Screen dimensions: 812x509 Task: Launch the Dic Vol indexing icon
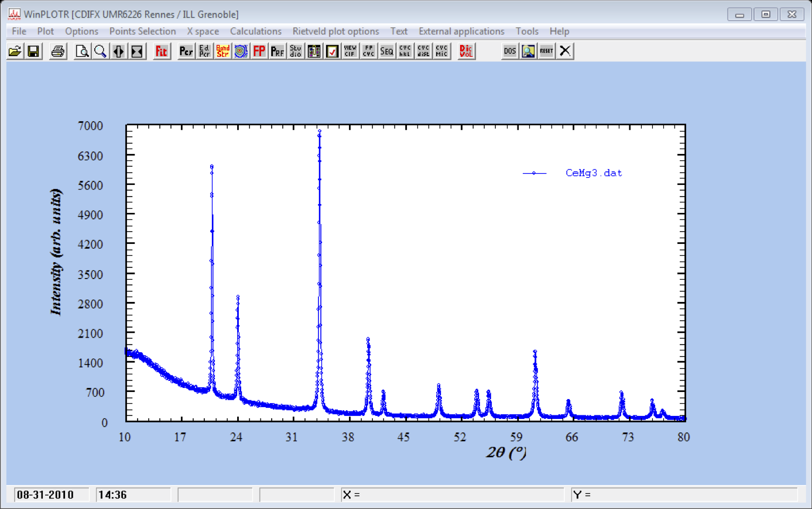(466, 51)
